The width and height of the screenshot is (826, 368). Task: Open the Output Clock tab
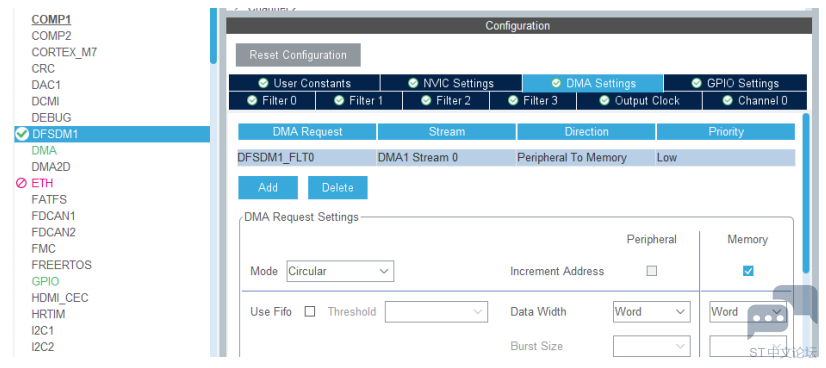tap(640, 101)
